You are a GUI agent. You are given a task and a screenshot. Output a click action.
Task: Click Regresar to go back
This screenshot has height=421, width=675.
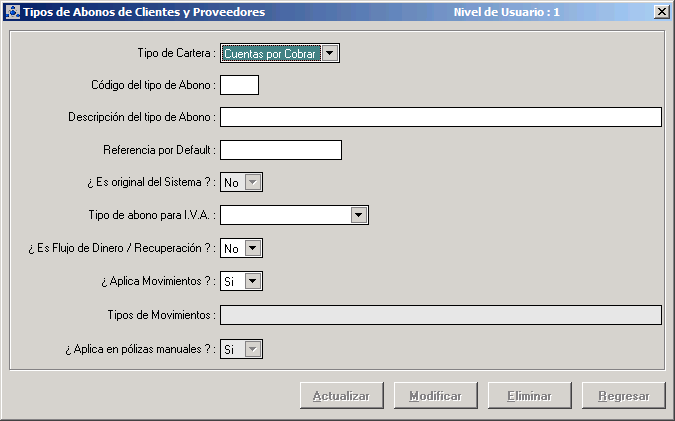click(x=624, y=396)
